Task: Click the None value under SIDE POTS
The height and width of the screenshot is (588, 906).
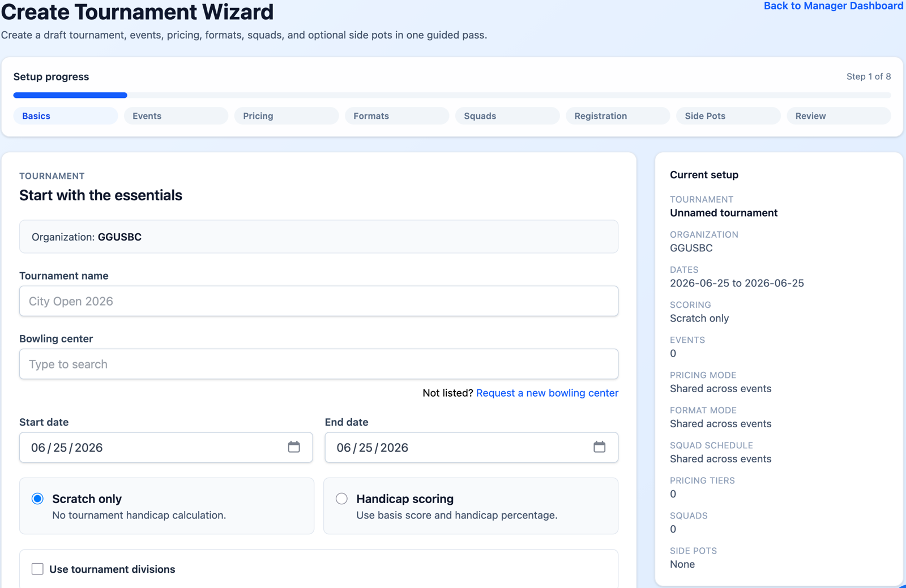Action: [682, 564]
